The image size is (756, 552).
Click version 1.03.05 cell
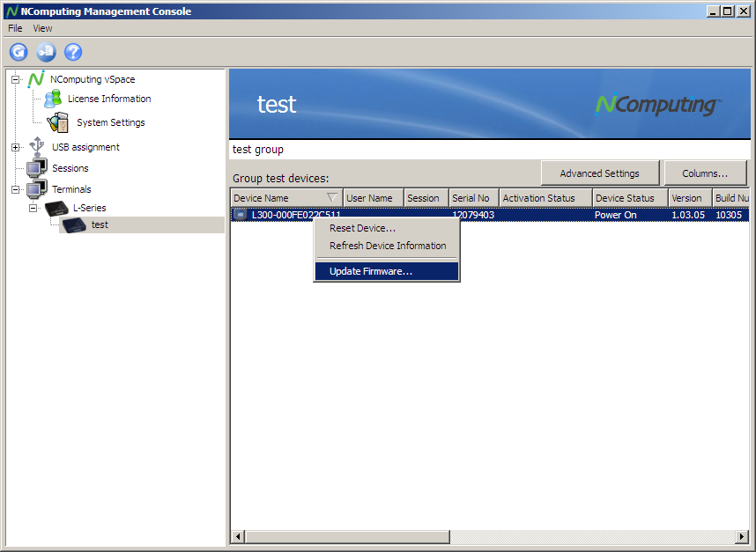pos(688,215)
